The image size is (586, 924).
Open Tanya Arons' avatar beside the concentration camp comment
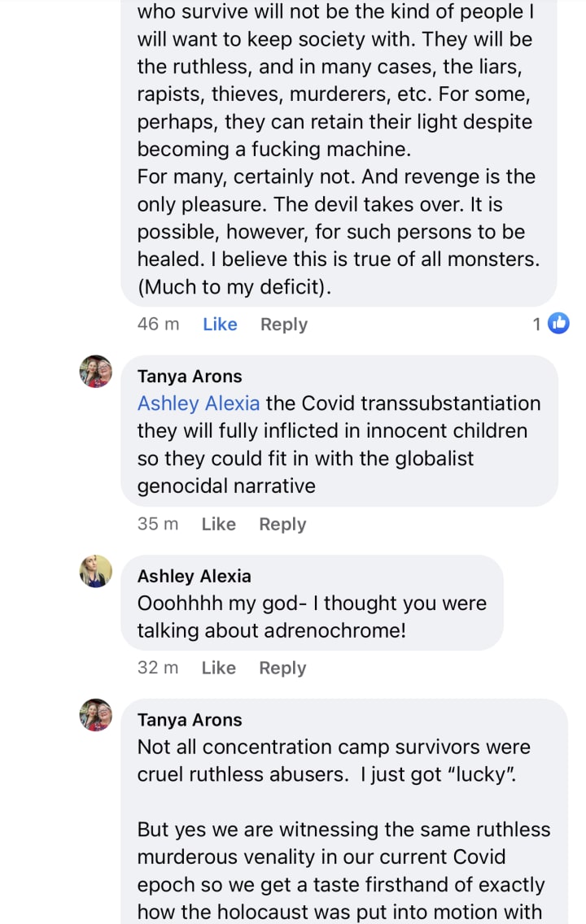(95, 715)
